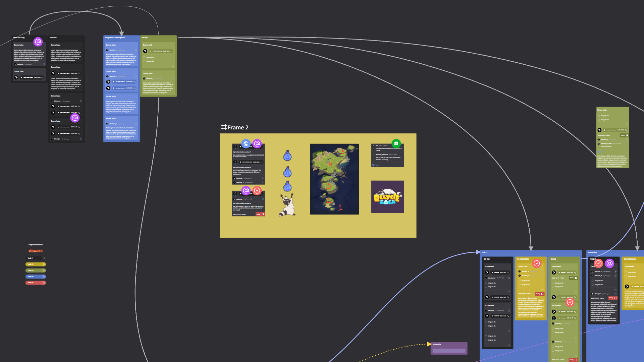Click the raccoon sticker image
This screenshot has width=644, height=362.
(287, 205)
